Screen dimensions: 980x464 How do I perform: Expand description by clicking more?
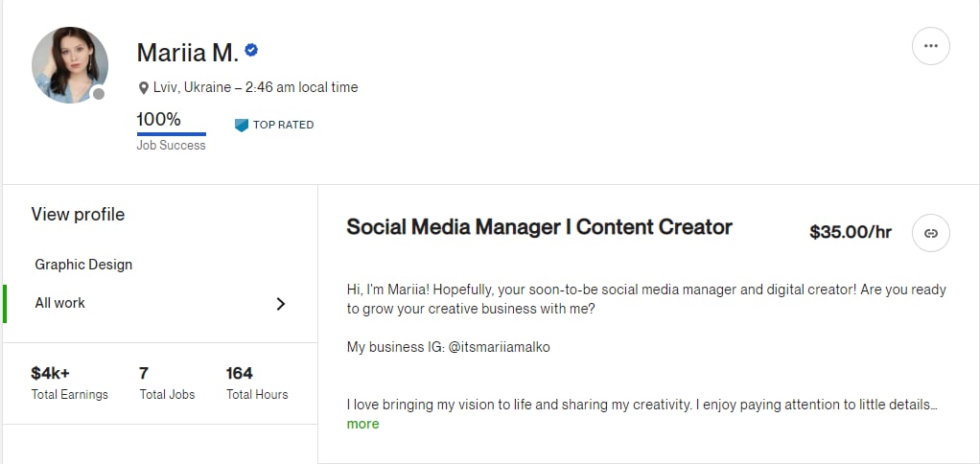pyautogui.click(x=362, y=424)
